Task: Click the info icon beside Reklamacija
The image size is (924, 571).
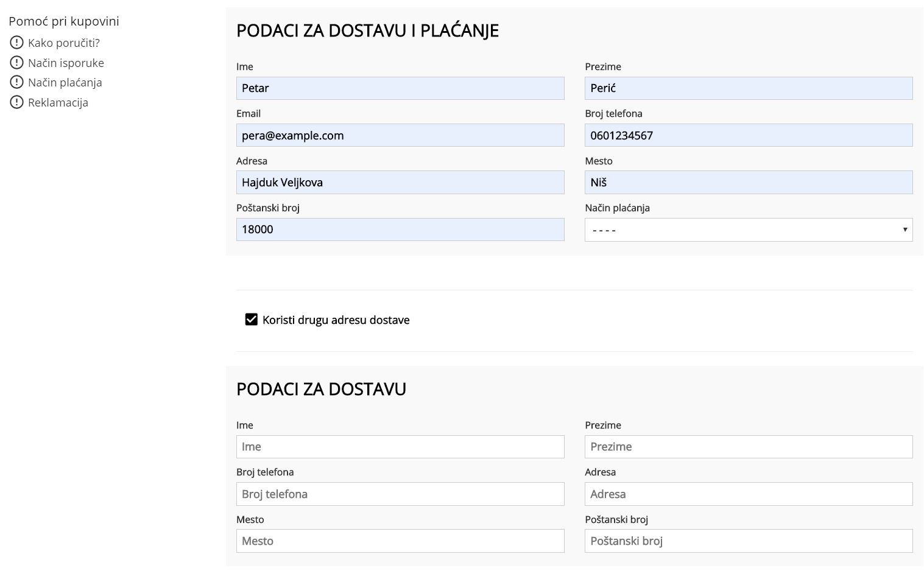Action: (x=16, y=102)
